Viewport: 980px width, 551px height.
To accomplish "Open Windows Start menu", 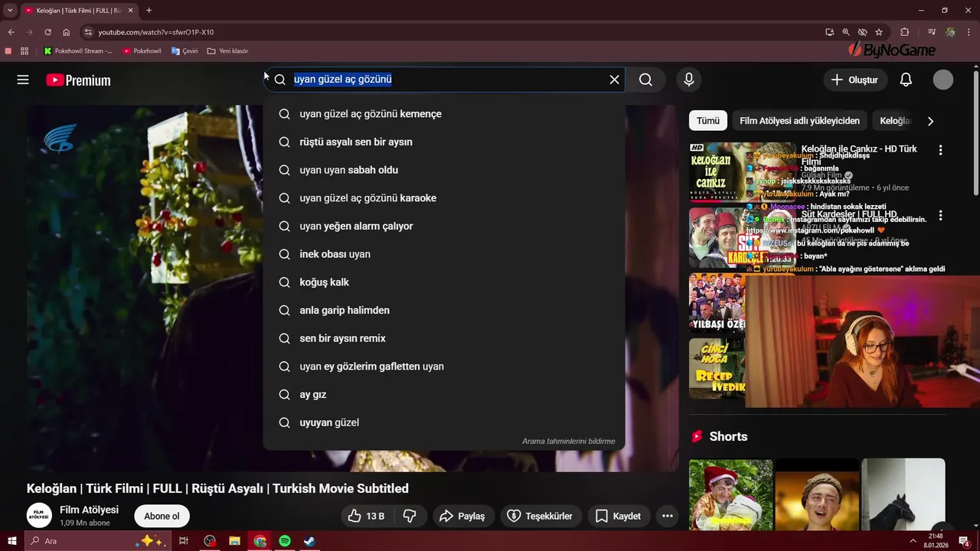I will (x=12, y=541).
